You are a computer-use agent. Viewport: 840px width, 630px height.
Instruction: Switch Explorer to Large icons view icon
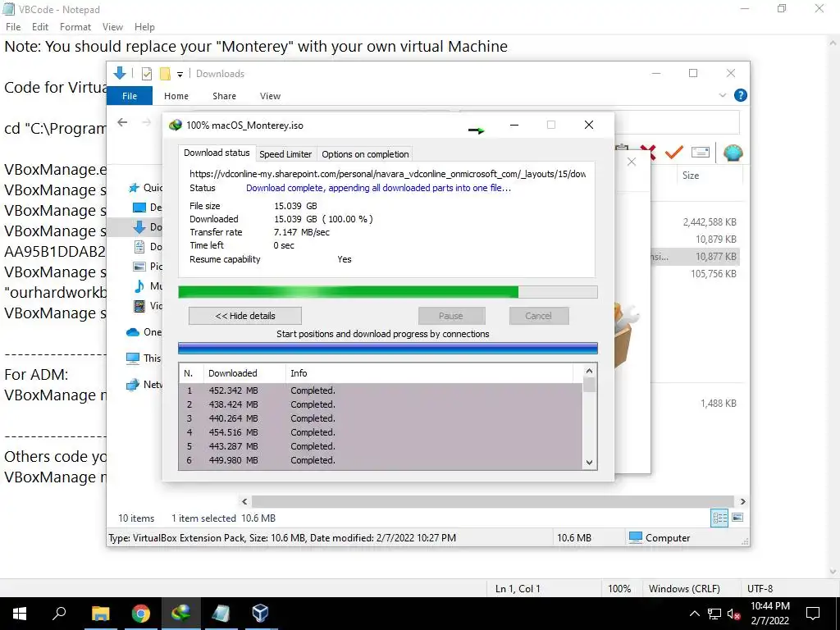click(x=737, y=518)
